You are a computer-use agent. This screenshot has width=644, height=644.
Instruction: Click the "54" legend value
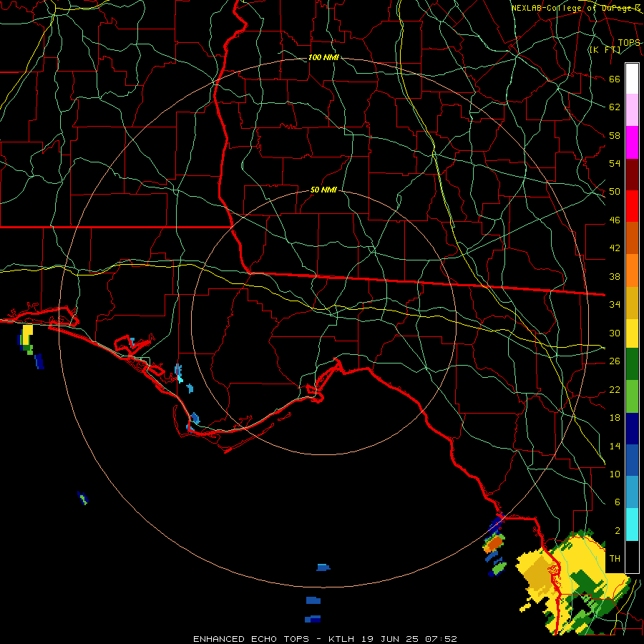tap(615, 163)
